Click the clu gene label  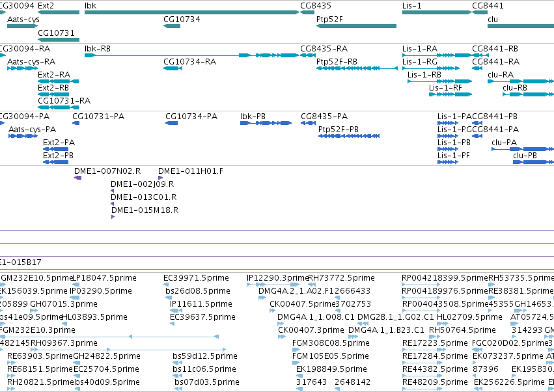pyautogui.click(x=493, y=19)
